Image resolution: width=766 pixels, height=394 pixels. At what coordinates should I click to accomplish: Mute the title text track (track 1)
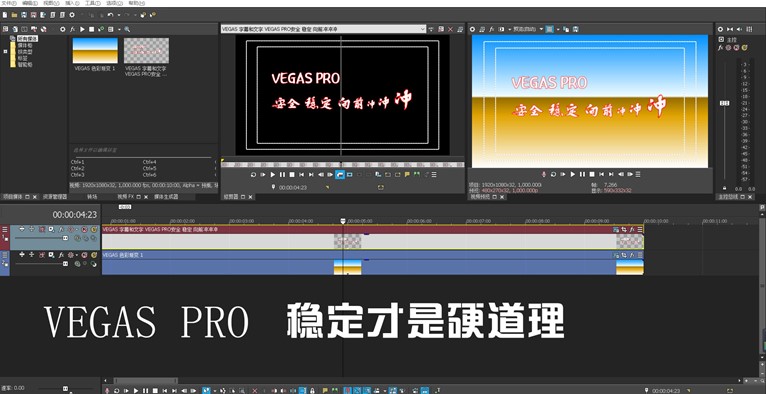point(85,229)
